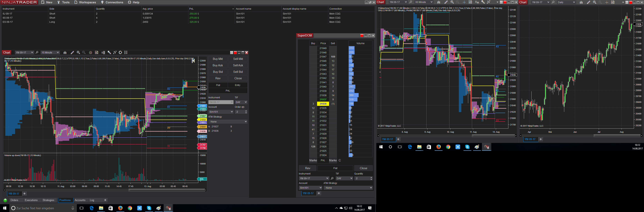
Task: Adjust Chart Trader order quantity stepper
Action: (x=246, y=112)
